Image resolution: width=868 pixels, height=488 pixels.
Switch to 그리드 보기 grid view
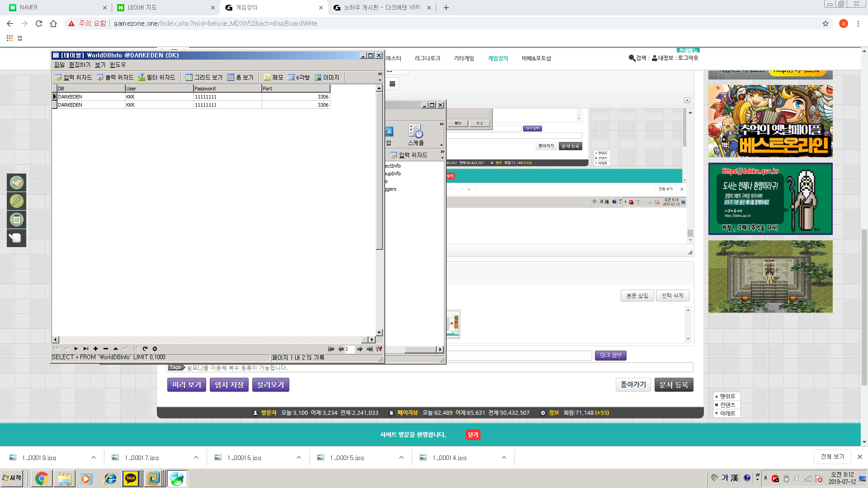[x=204, y=77]
